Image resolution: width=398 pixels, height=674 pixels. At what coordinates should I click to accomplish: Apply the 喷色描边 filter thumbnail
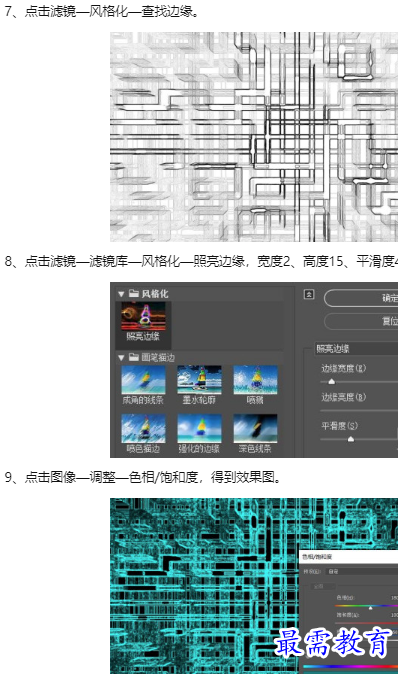tap(143, 429)
